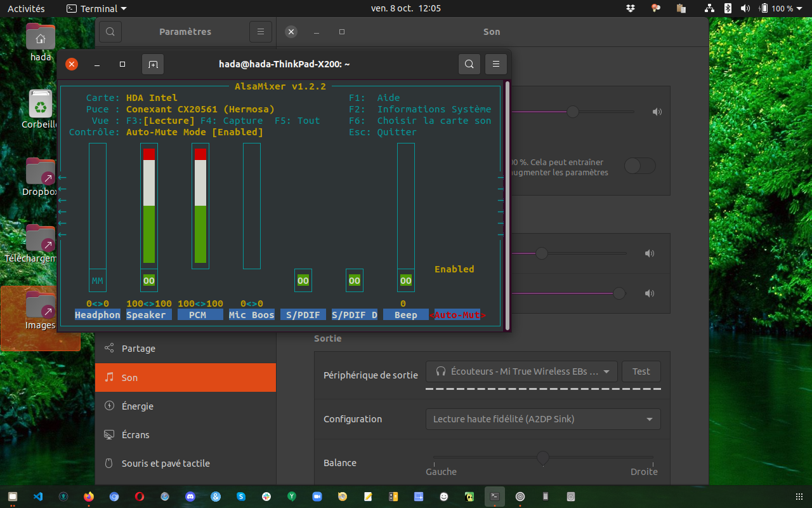The width and height of the screenshot is (812, 508).
Task: Open Zoom from the dock
Action: click(x=317, y=497)
